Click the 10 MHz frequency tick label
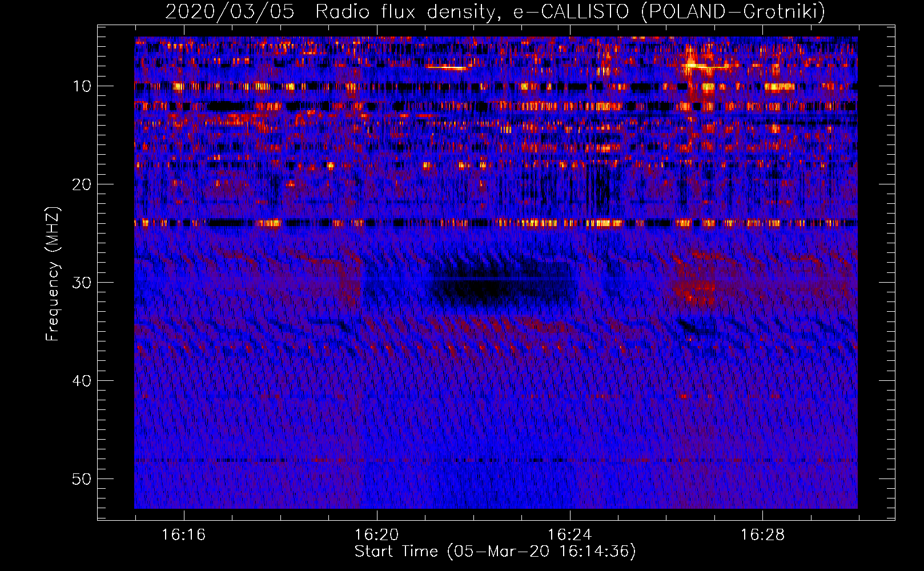This screenshot has width=924, height=571. (x=82, y=86)
